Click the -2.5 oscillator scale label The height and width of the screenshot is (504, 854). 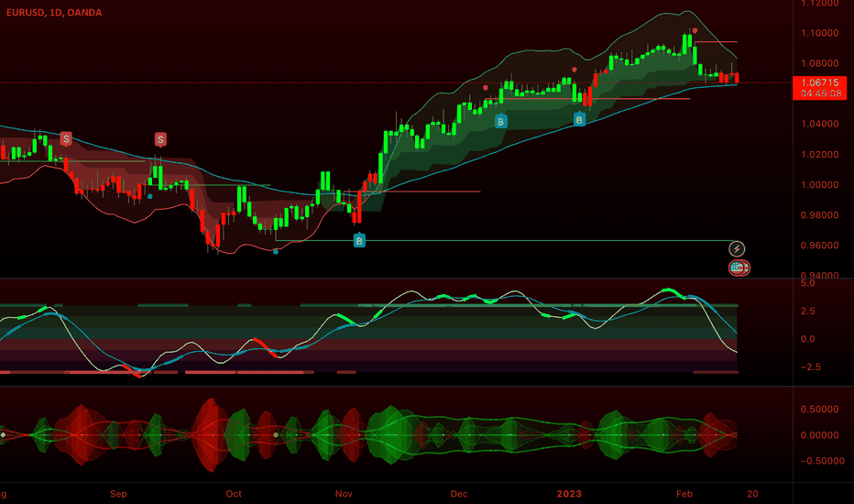tap(810, 367)
